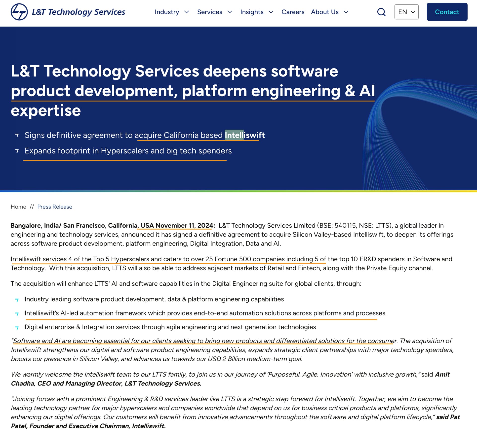Select the About Us menu label
The height and width of the screenshot is (448, 477).
(x=325, y=12)
